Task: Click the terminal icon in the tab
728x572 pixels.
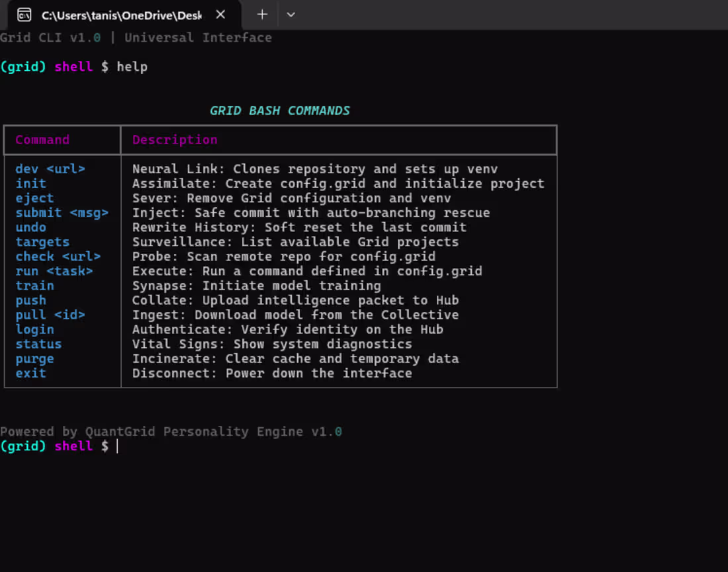Action: pyautogui.click(x=24, y=15)
